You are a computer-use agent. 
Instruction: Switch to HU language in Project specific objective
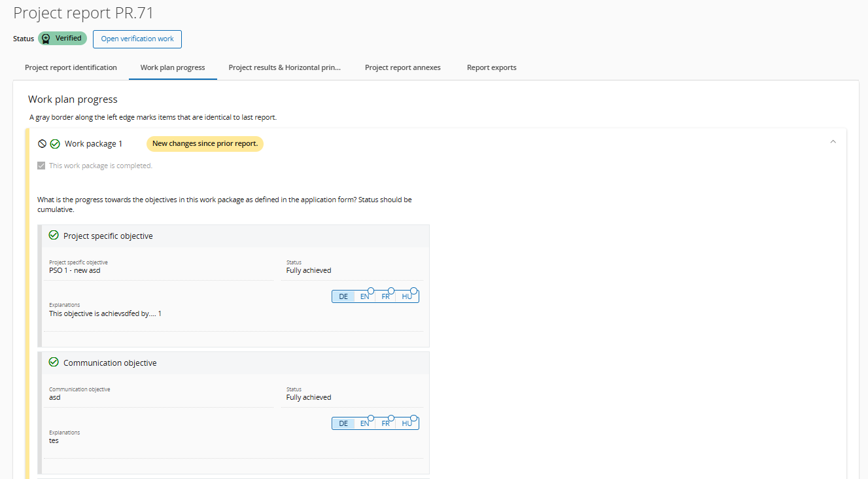(x=407, y=296)
